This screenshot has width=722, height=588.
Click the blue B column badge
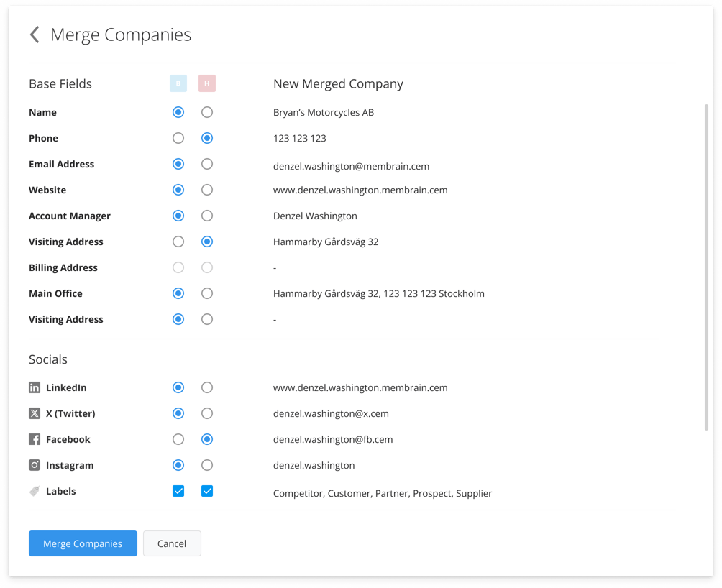[178, 83]
